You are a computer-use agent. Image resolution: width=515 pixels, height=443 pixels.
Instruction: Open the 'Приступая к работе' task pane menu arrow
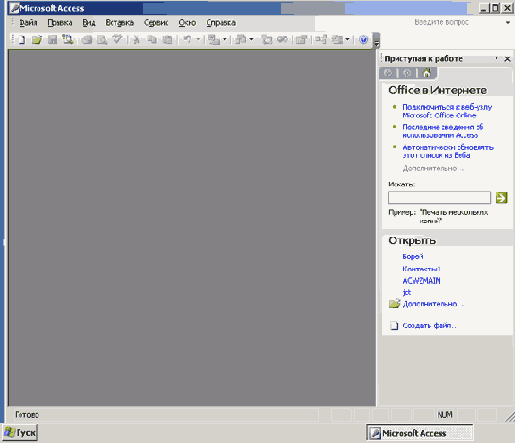497,59
